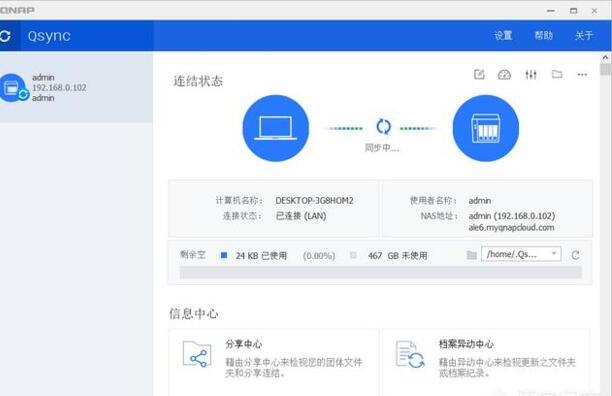The height and width of the screenshot is (396, 612).
Task: Click the 24 KB 已使用 text
Action: tap(261, 256)
